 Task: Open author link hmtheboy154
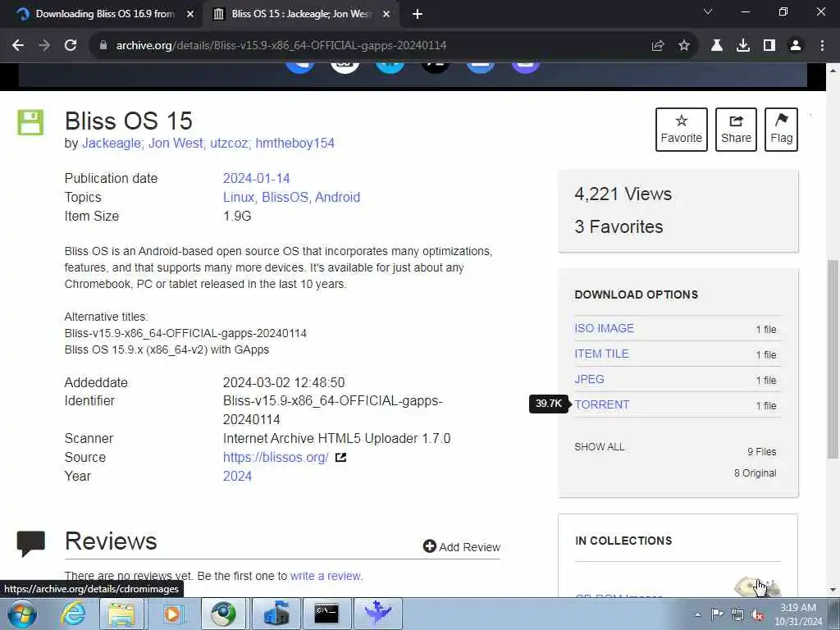click(295, 144)
